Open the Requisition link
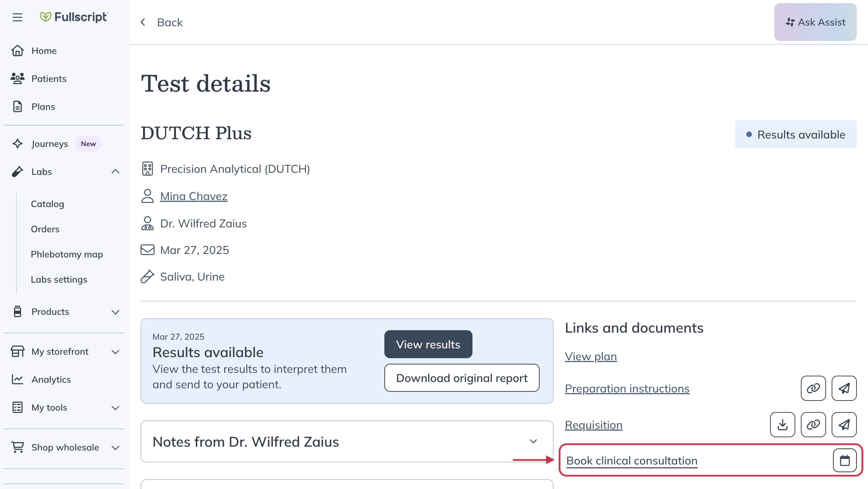Image resolution: width=868 pixels, height=489 pixels. pyautogui.click(x=594, y=425)
